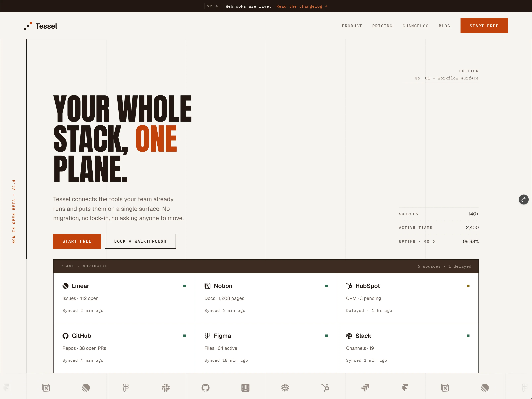Click HubSpot's yellow delayed status square
Viewport: 532px width, 399px height.
point(468,286)
